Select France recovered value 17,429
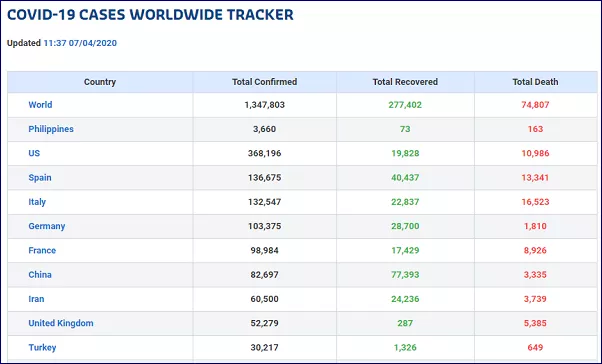 coord(405,250)
